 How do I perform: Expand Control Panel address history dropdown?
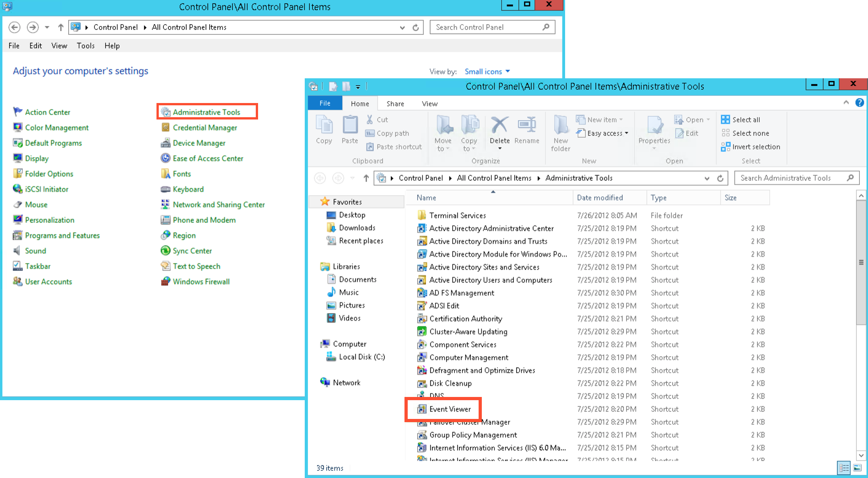[x=402, y=27]
